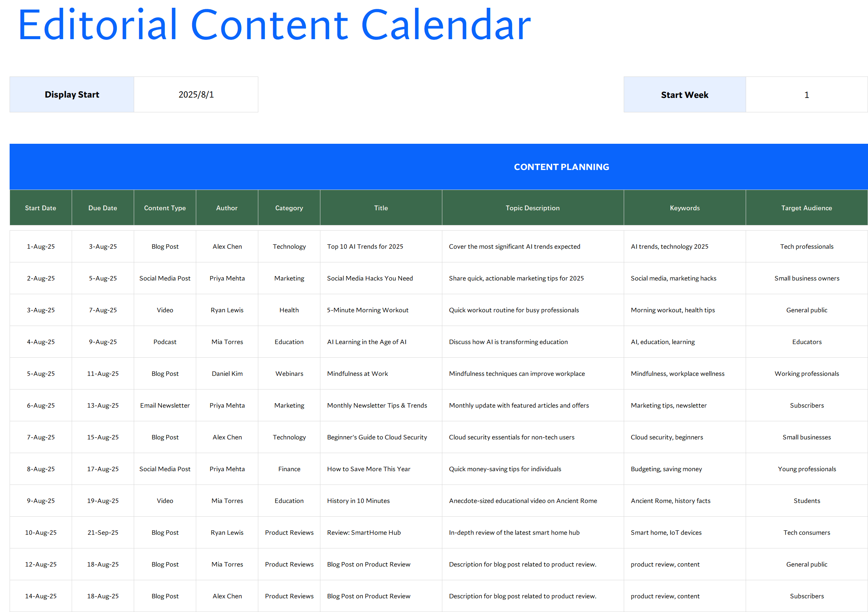Select the Start Date column header

click(x=40, y=208)
